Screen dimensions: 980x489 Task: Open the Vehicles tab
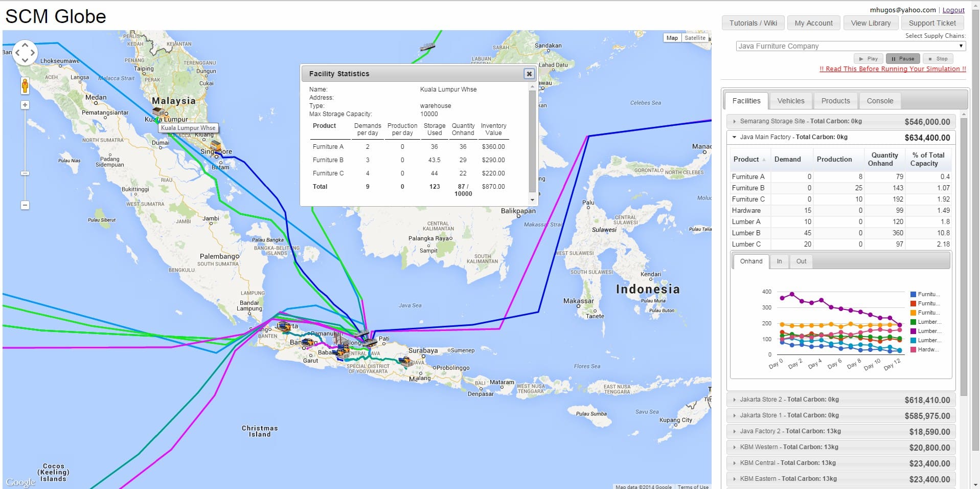791,101
